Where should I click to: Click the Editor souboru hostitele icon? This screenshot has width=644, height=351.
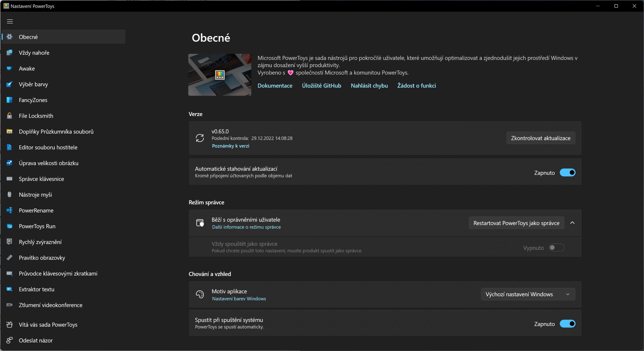point(9,147)
